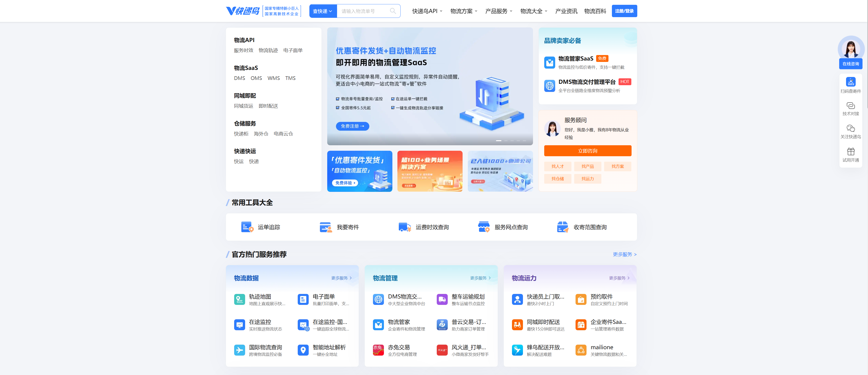This screenshot has width=868, height=375.
Task: Expand the 快递鸟API menu
Action: pyautogui.click(x=427, y=11)
